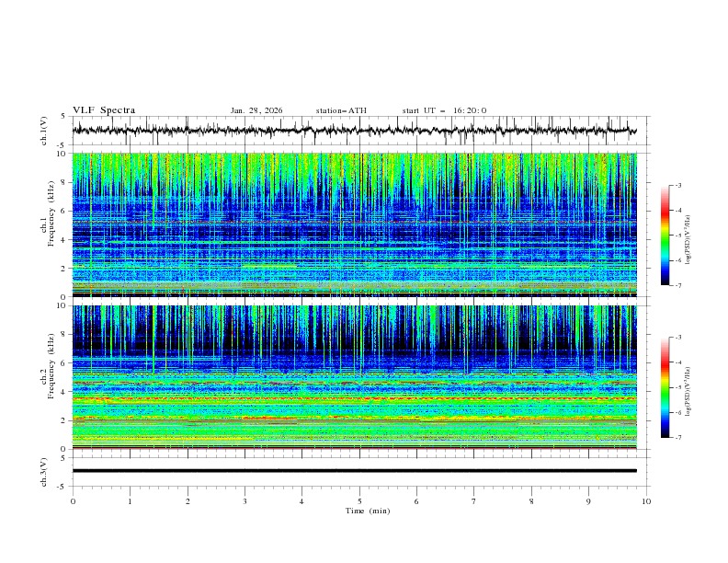728x563 pixels.
Task: Click time axis tick label "1"
Action: [x=130, y=501]
